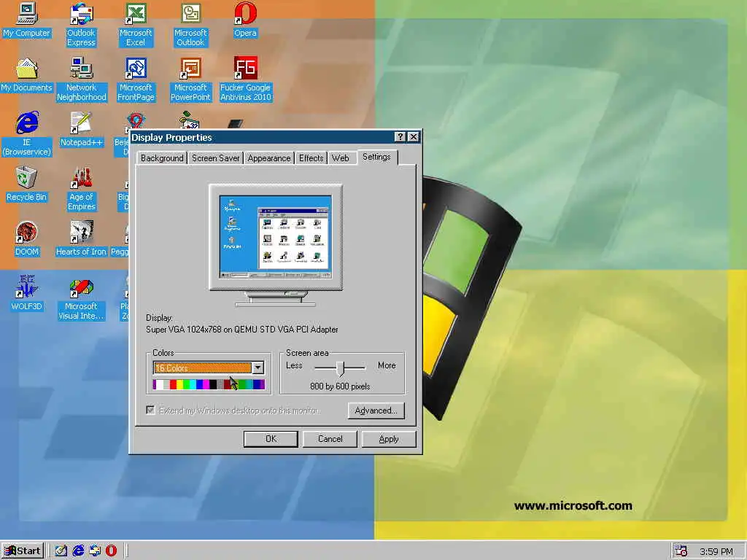Switch to the Background tab
747x560 pixels.
[162, 158]
